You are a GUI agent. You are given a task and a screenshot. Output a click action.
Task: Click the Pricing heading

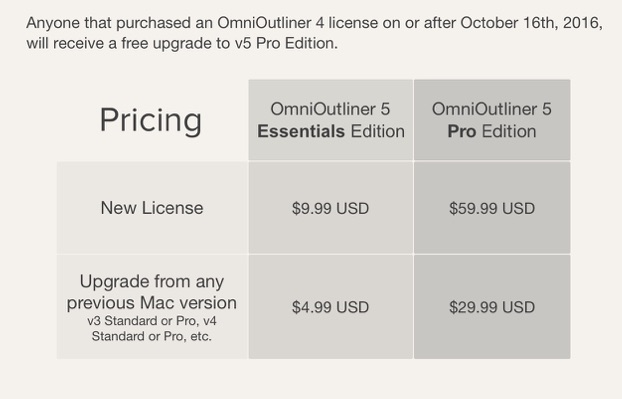point(151,120)
